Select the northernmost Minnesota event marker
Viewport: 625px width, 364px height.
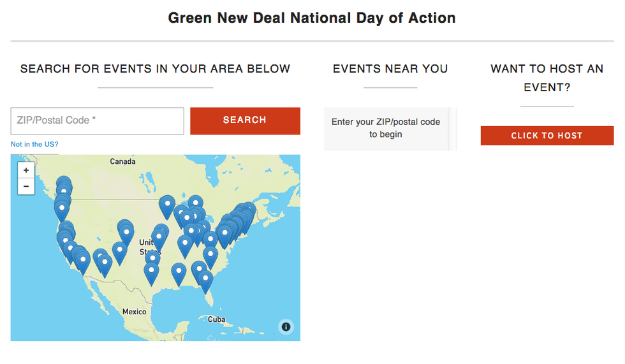[x=167, y=204]
